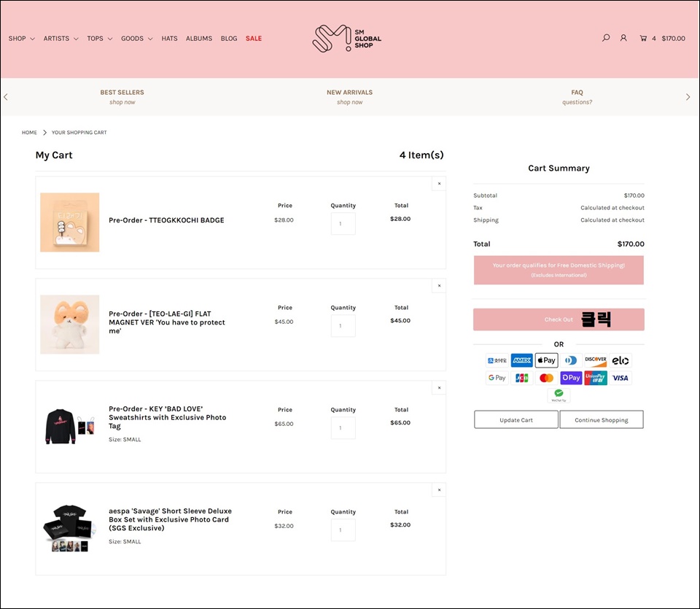Click quantity field for TTEOGKKOCHI BADGE
Screen dimensions: 700x609
point(343,224)
